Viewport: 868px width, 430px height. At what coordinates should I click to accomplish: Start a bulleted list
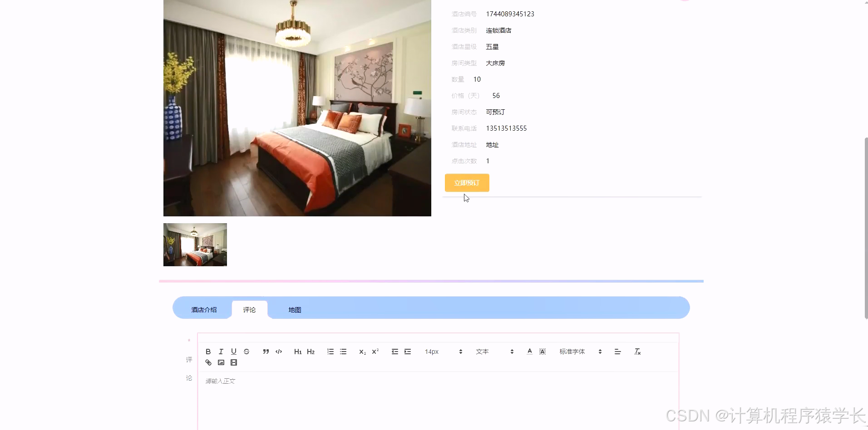(343, 352)
